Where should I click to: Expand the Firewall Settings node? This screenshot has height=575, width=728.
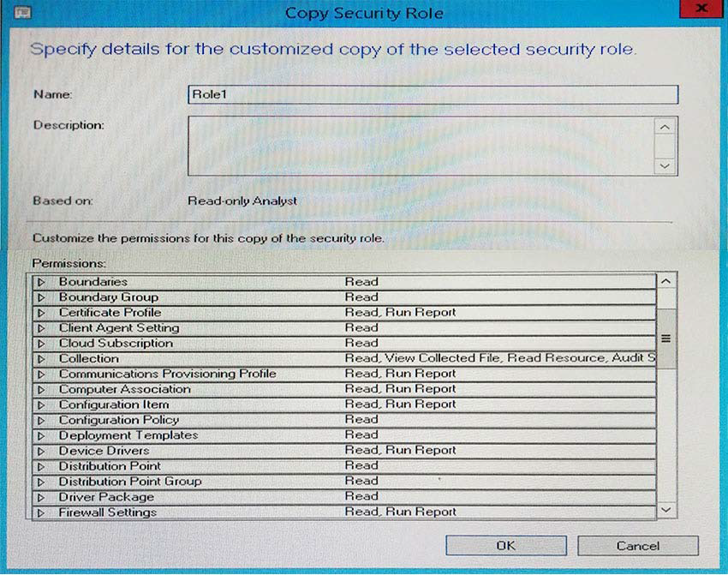(x=41, y=512)
